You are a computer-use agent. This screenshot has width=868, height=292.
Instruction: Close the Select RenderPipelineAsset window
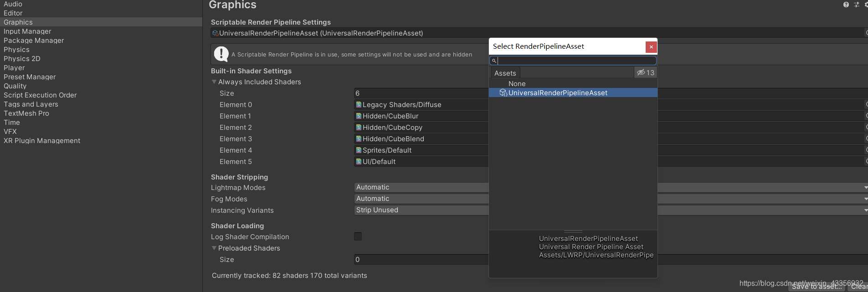[x=651, y=46]
